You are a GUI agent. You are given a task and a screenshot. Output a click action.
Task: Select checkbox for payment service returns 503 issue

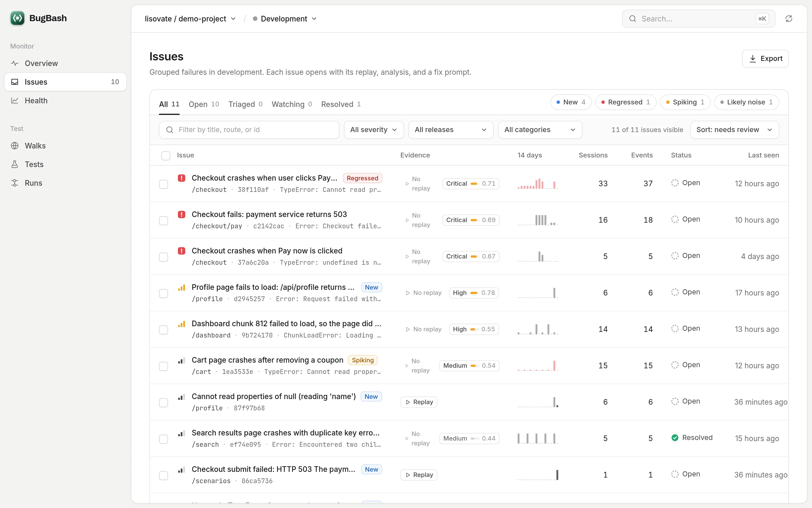point(164,220)
